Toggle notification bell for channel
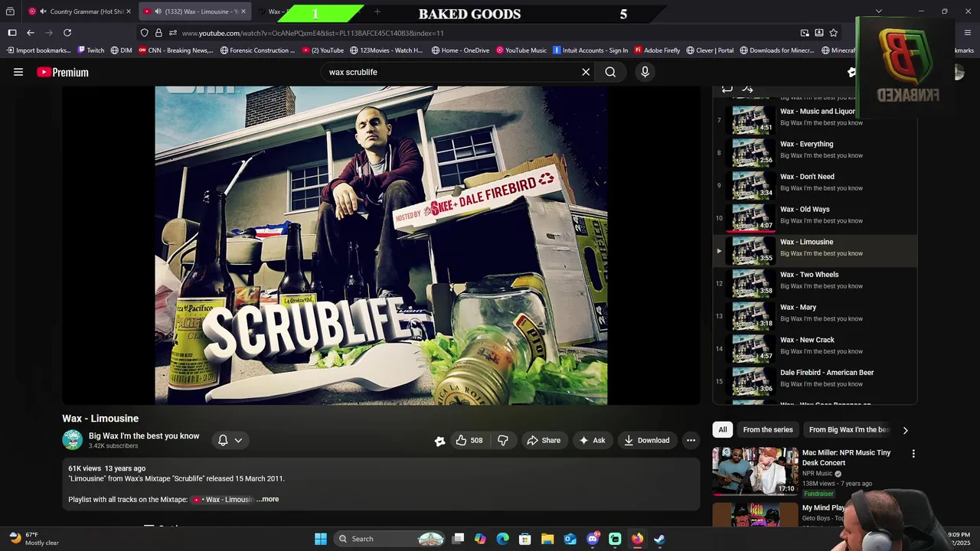Image resolution: width=980 pixels, height=551 pixels. click(230, 440)
